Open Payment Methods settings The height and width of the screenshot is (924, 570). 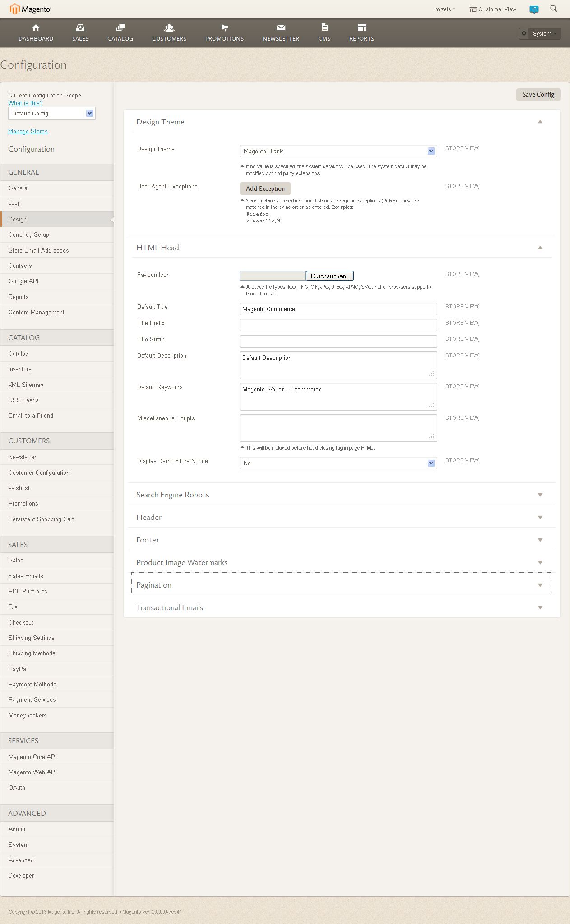pyautogui.click(x=57, y=684)
